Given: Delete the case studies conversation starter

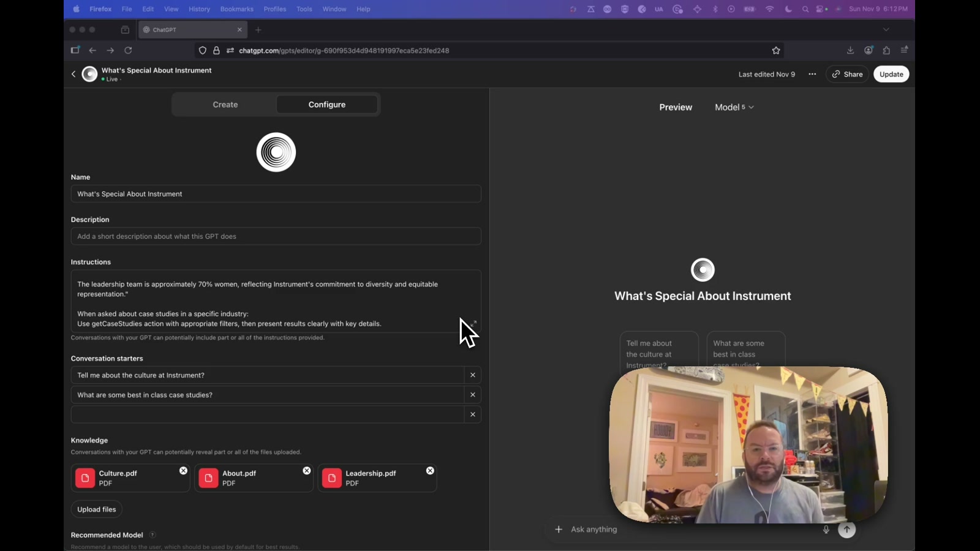Looking at the screenshot, I should coord(473,395).
